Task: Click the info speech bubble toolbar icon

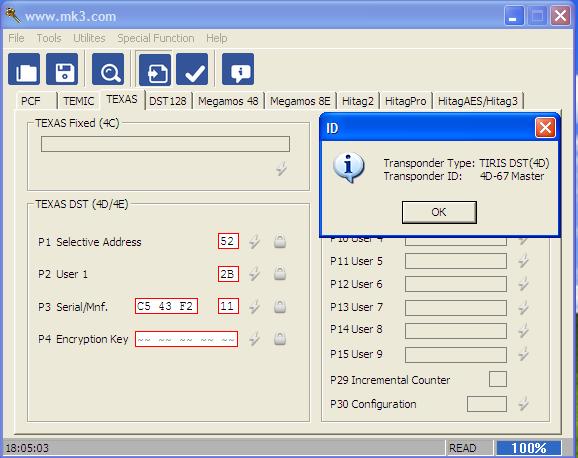Action: pos(238,69)
